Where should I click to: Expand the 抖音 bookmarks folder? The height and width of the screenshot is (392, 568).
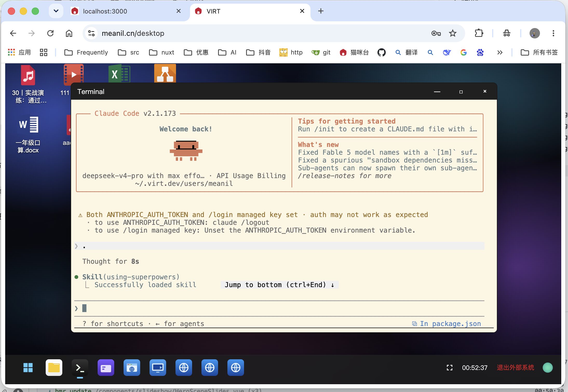258,52
